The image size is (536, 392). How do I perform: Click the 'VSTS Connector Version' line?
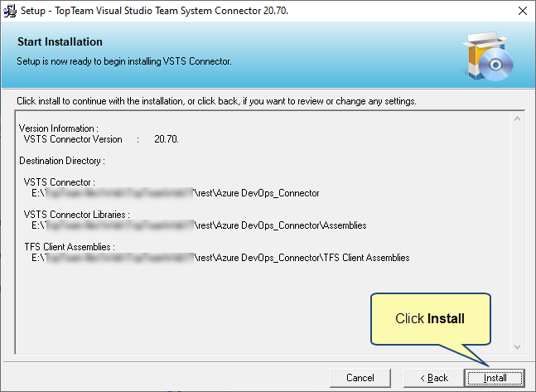pyautogui.click(x=73, y=139)
